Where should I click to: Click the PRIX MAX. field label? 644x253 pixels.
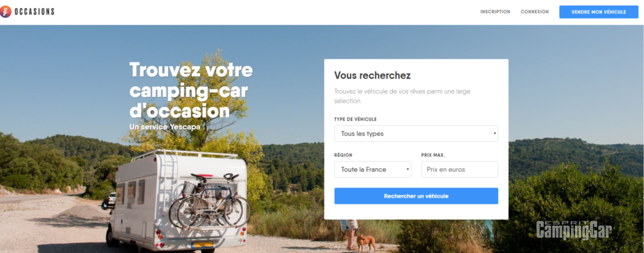pos(433,155)
